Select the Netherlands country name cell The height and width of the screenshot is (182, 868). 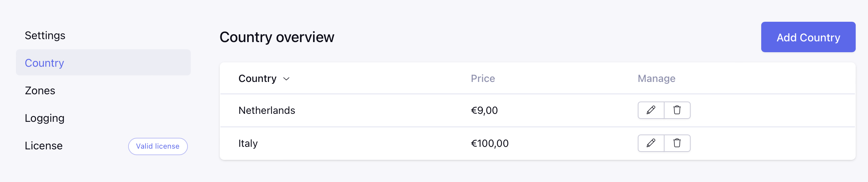[x=267, y=110]
